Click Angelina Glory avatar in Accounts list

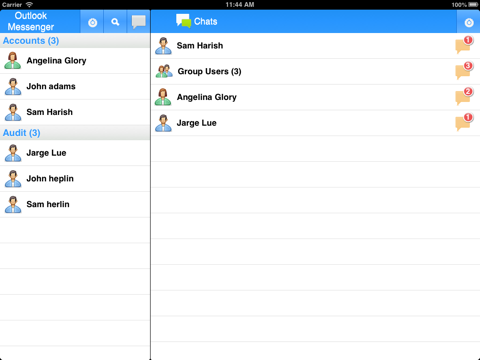pos(13,60)
